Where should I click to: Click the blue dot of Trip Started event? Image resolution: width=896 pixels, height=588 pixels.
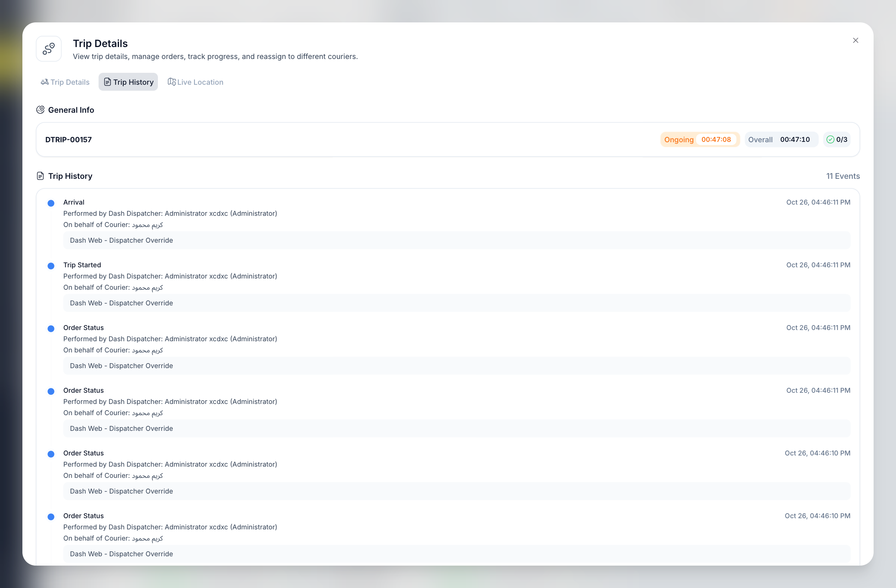tap(51, 266)
